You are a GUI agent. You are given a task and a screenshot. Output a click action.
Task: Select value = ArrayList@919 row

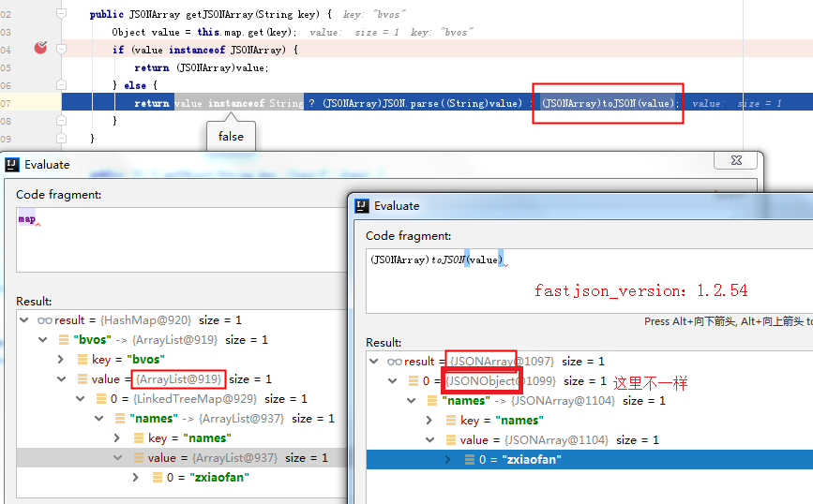click(182, 379)
